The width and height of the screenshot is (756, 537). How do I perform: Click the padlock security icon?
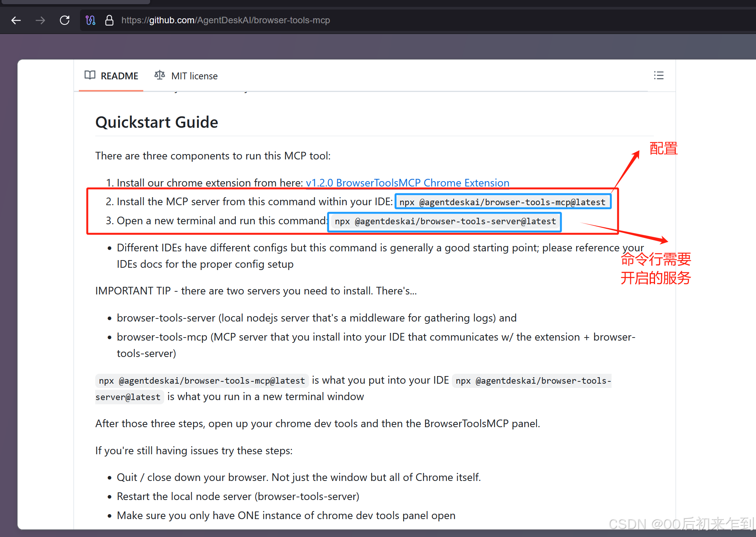tap(109, 20)
